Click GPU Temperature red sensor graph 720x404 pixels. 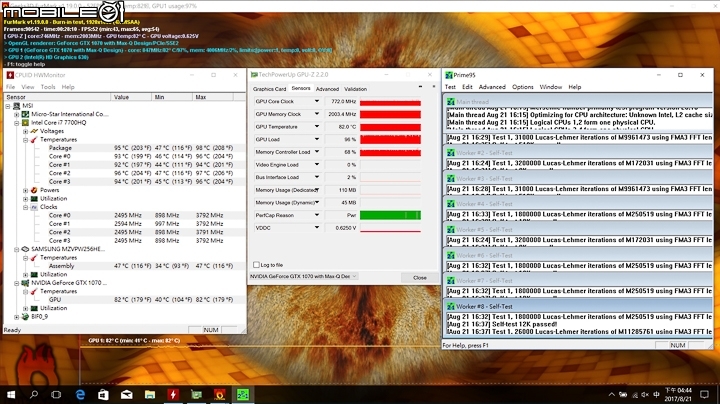point(390,127)
